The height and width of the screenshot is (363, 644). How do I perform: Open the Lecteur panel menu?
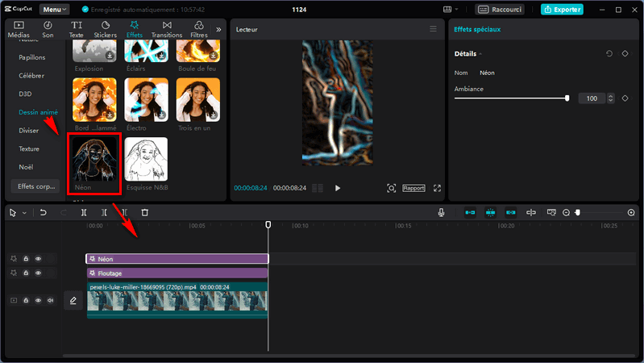[433, 29]
